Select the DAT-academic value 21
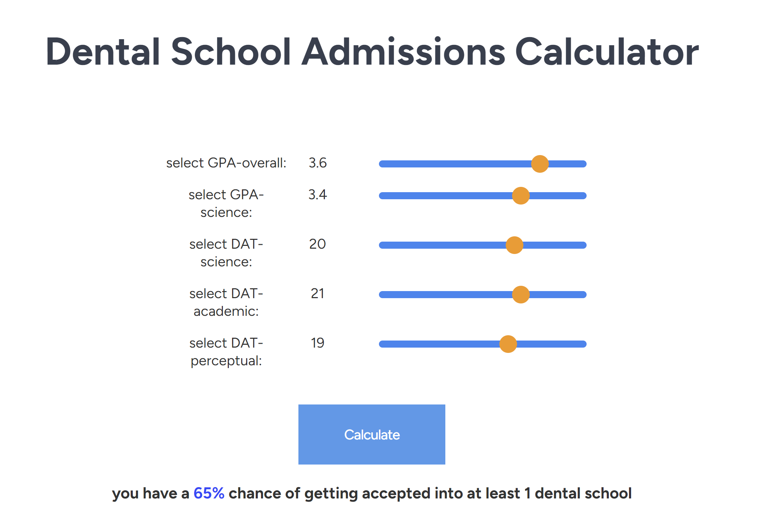 317,294
